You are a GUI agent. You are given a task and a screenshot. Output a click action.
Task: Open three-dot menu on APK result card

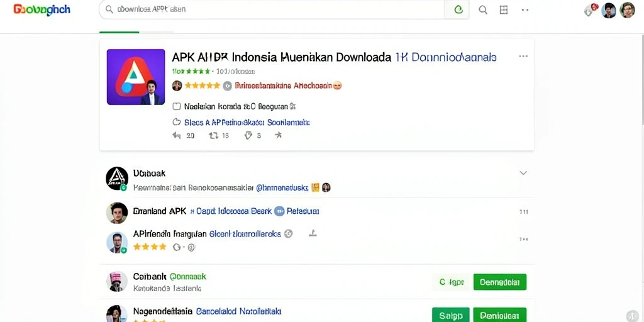[x=523, y=56]
